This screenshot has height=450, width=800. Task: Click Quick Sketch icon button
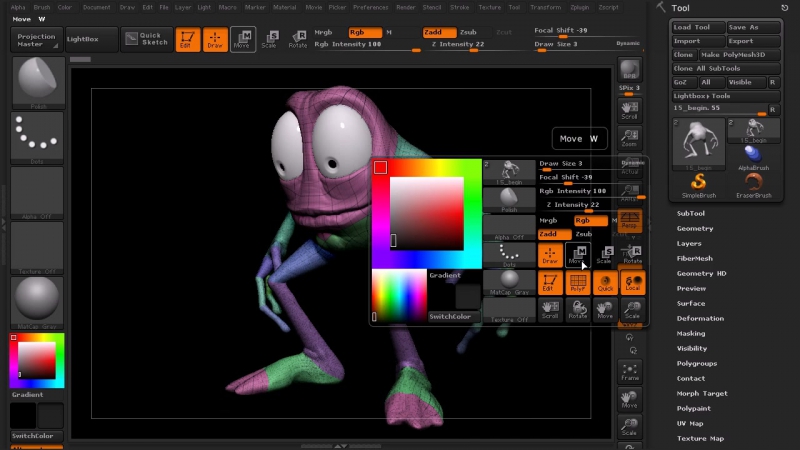click(147, 39)
